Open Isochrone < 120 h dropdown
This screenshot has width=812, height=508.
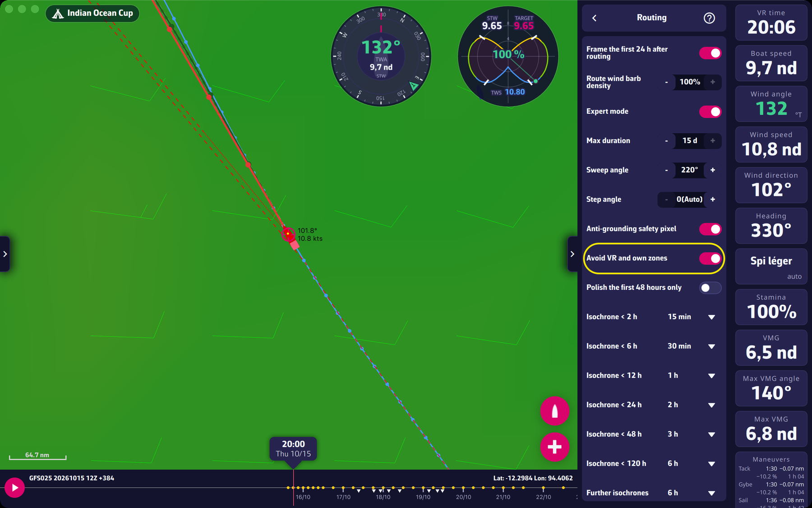click(711, 464)
